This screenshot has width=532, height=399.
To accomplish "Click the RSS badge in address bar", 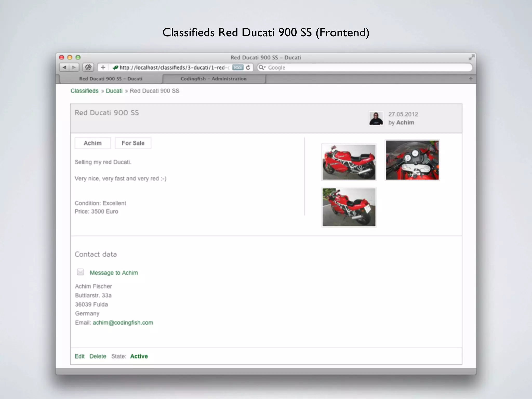I will 238,68.
